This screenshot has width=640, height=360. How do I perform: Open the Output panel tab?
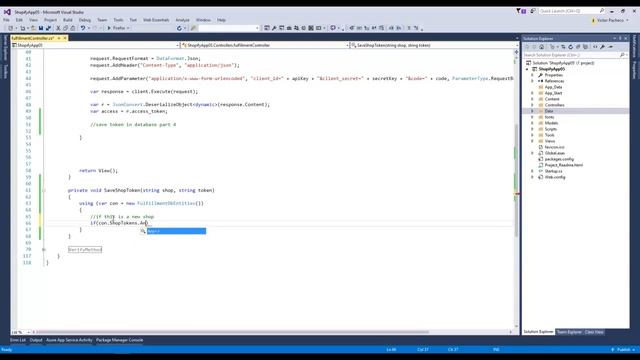(36, 340)
